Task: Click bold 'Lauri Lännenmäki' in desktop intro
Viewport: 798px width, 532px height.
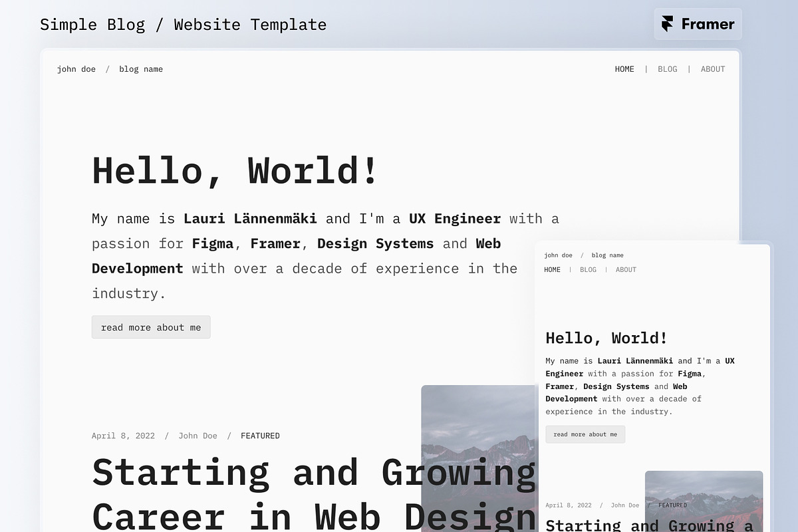Action: pyautogui.click(x=250, y=219)
